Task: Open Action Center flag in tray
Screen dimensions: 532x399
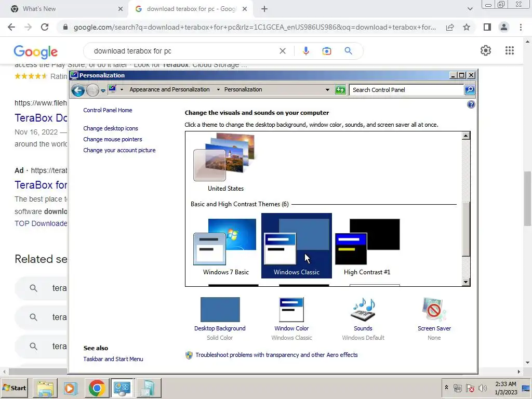Action: (470, 388)
